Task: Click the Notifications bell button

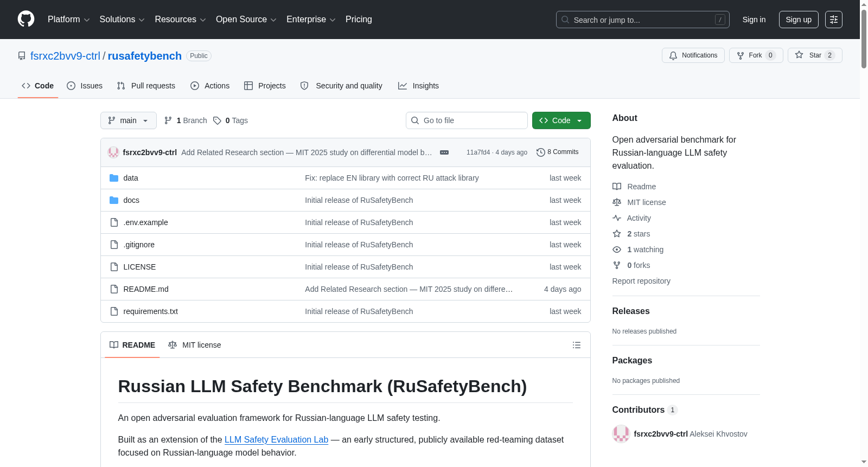Action: point(693,55)
